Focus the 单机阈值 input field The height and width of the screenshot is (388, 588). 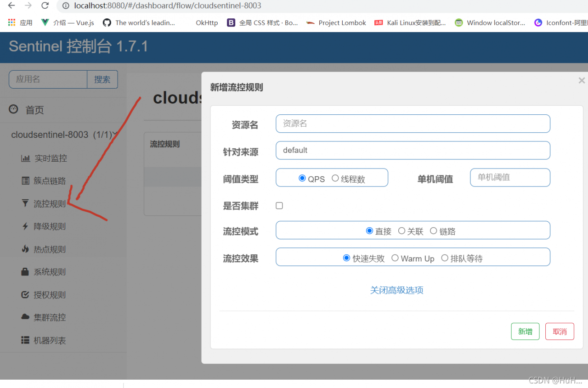(x=510, y=177)
